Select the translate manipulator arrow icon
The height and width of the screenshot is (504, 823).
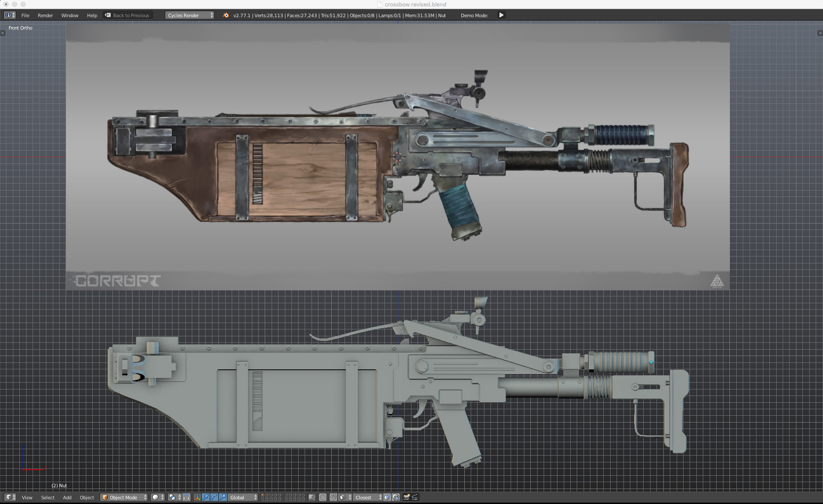click(x=206, y=497)
